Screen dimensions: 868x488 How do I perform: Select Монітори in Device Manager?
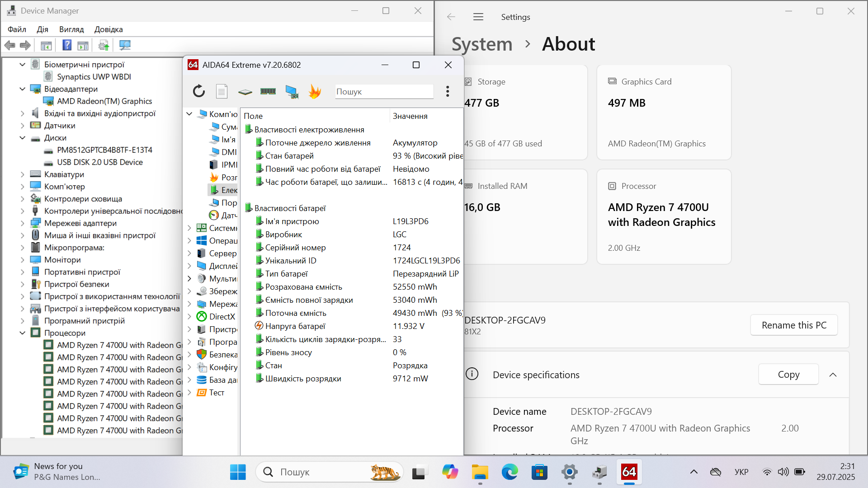[62, 260]
